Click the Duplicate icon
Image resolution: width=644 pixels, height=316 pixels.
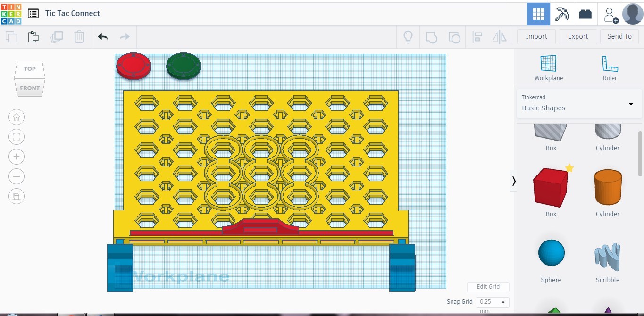[57, 37]
